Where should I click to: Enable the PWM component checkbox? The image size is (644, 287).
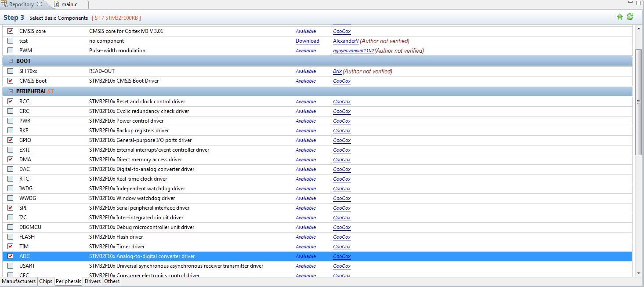click(x=11, y=51)
